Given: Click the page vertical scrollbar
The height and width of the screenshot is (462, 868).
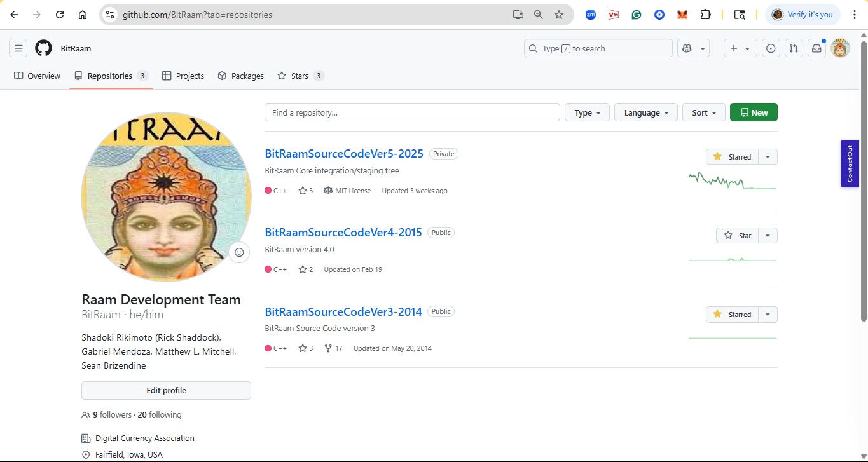Looking at the screenshot, I should point(864,181).
